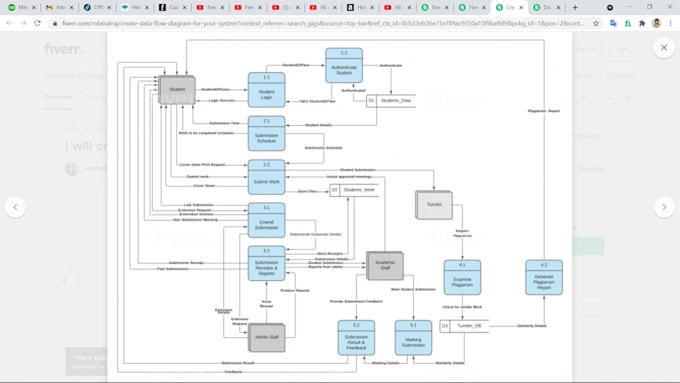Screen dimensions: 680x383
Task: Click the gray 'Turnitin' entity box
Action: pyautogui.click(x=434, y=205)
